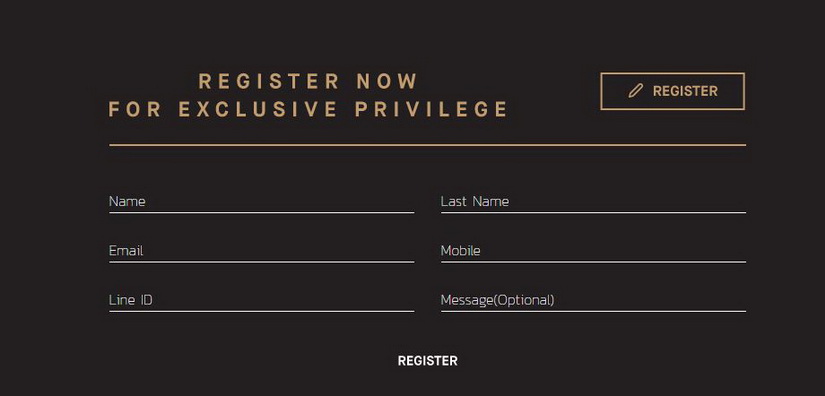
Task: Click the "Line ID" placeholder label
Action: (x=130, y=300)
